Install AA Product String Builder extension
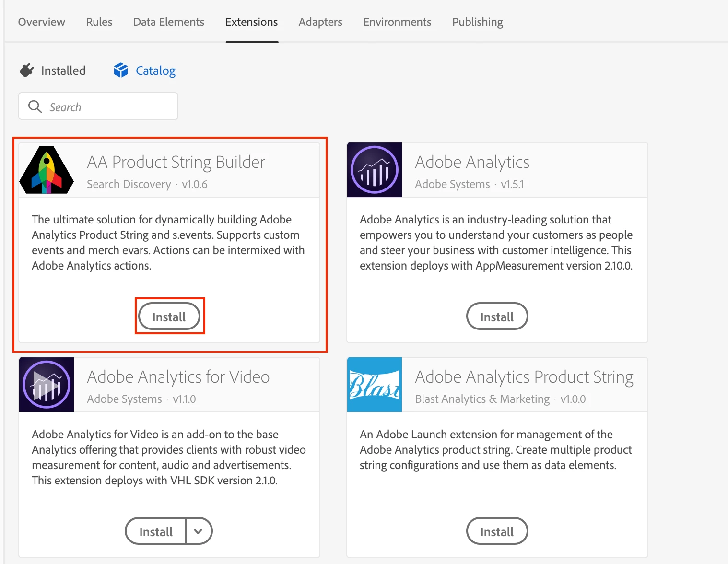 (x=169, y=317)
